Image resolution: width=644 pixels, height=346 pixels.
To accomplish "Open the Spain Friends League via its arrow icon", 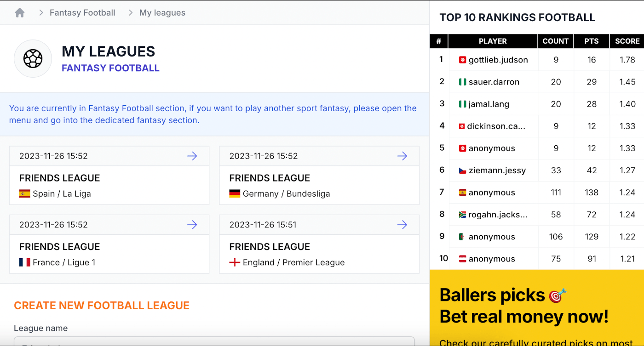I will pos(192,156).
